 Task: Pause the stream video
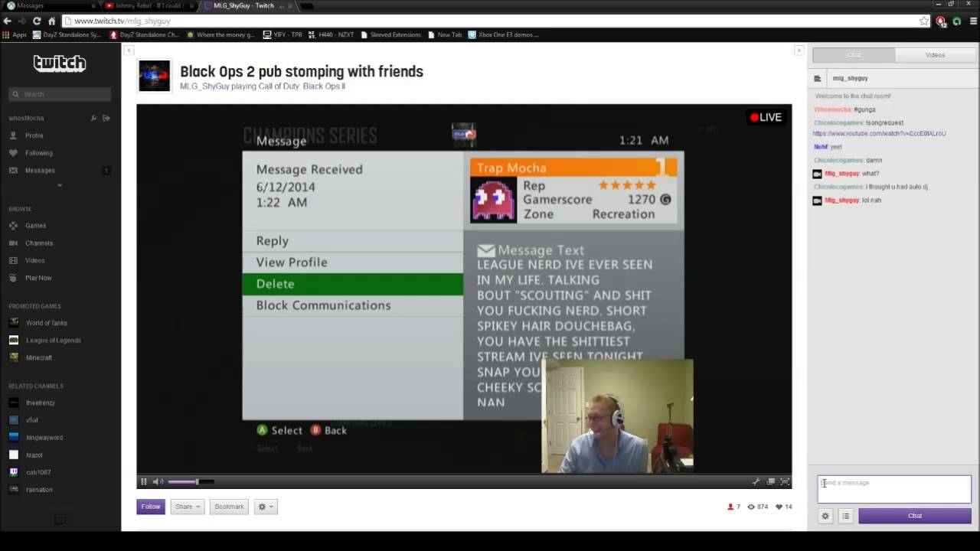[143, 481]
